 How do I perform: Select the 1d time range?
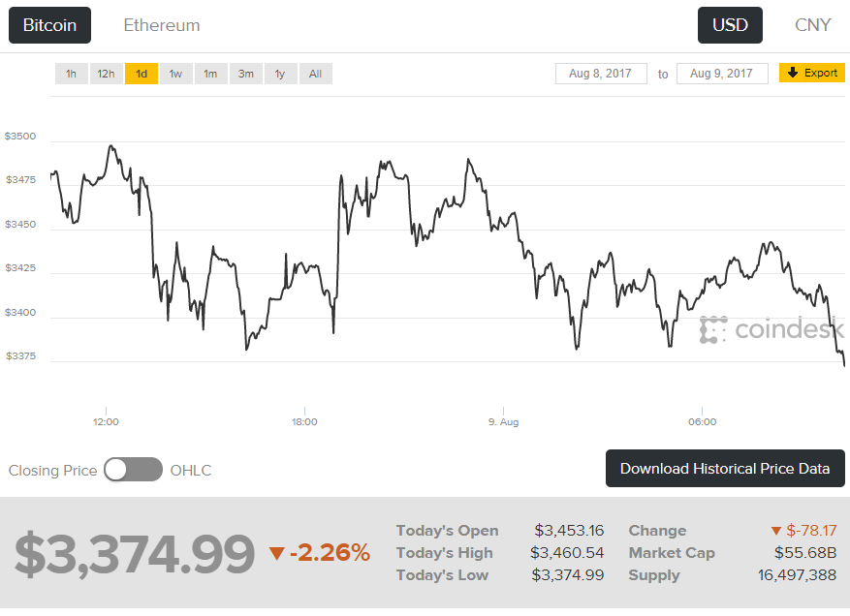click(x=141, y=74)
